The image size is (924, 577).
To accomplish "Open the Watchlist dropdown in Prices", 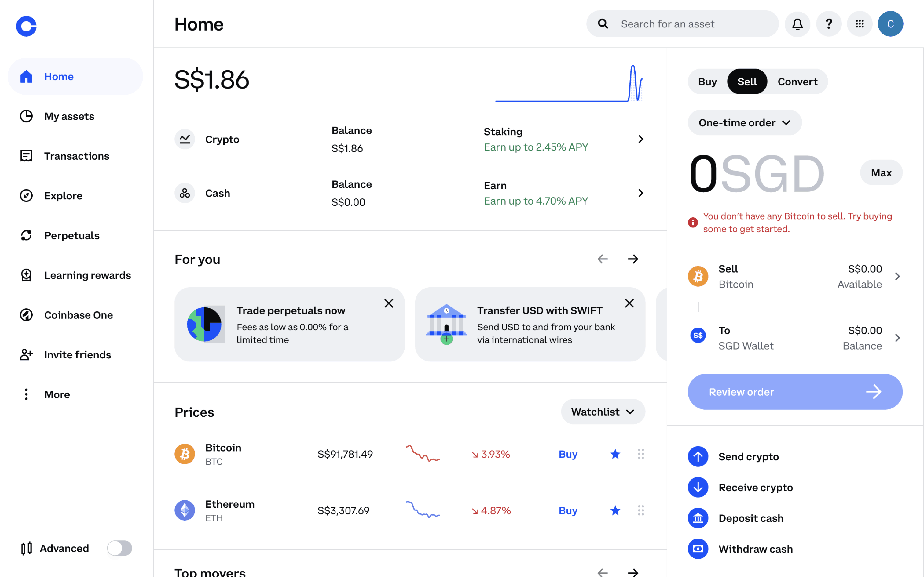I will [x=603, y=412].
